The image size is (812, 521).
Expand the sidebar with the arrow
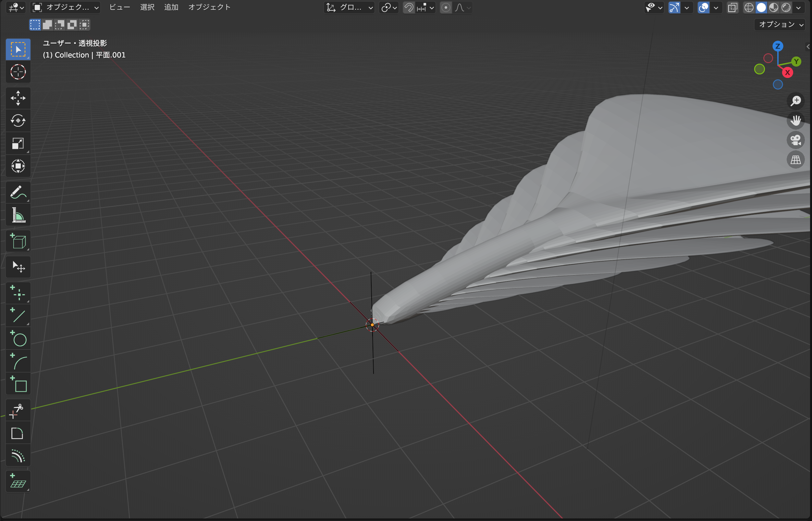tap(808, 47)
